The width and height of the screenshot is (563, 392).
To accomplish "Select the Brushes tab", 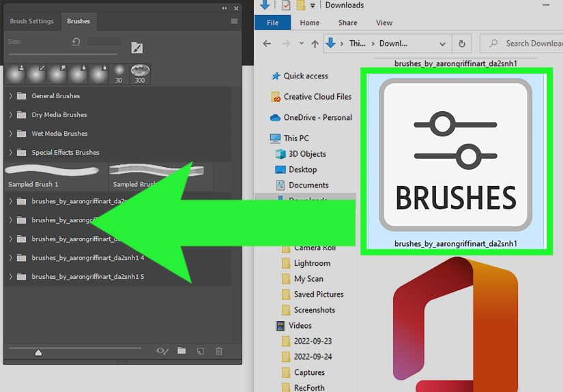I will (x=78, y=21).
